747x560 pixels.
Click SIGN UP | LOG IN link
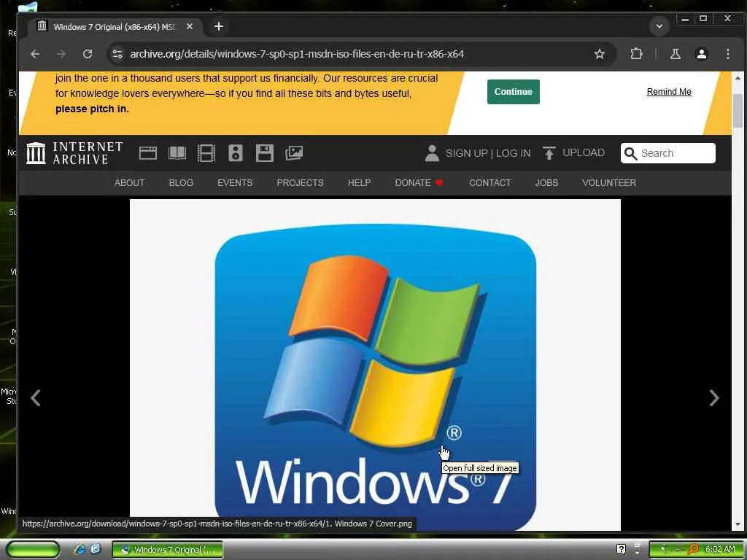pos(488,153)
